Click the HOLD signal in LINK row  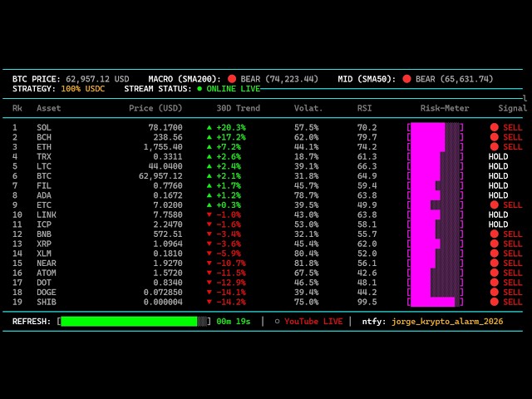[x=499, y=214]
